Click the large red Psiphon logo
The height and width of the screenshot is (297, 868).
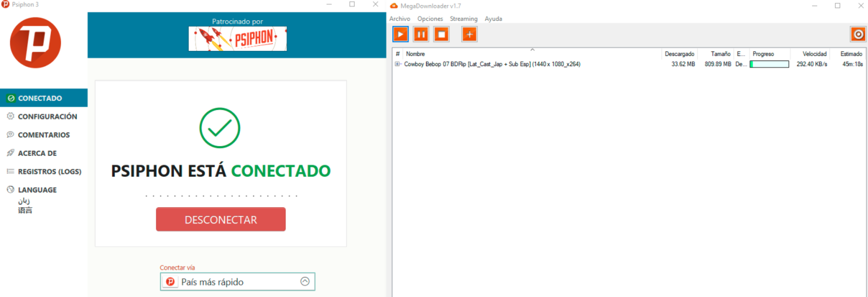pyautogui.click(x=36, y=43)
